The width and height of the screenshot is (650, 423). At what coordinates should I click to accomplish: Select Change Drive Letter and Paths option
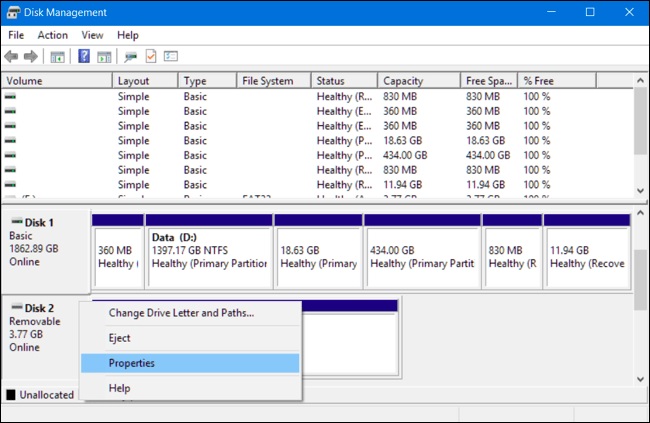click(x=181, y=313)
